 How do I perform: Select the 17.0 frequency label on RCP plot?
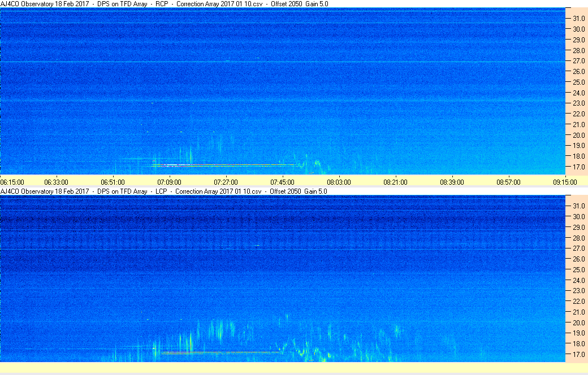point(578,167)
